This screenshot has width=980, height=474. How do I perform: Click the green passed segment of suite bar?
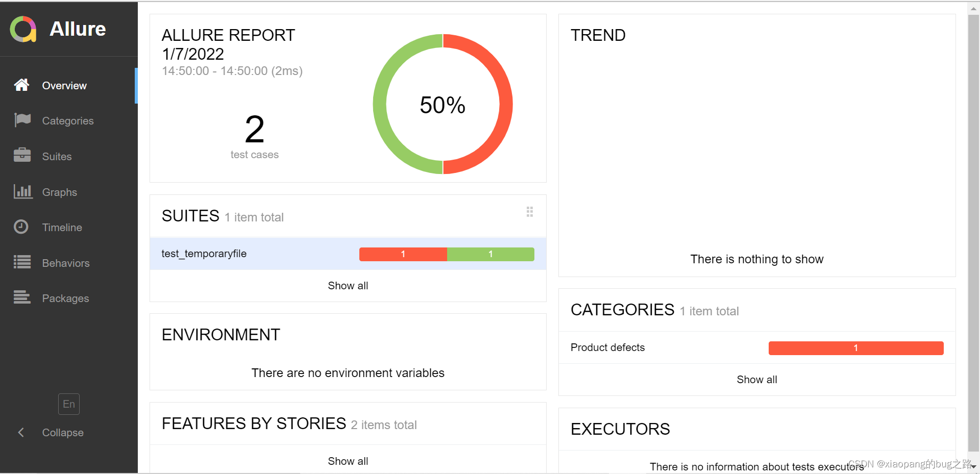coord(491,254)
